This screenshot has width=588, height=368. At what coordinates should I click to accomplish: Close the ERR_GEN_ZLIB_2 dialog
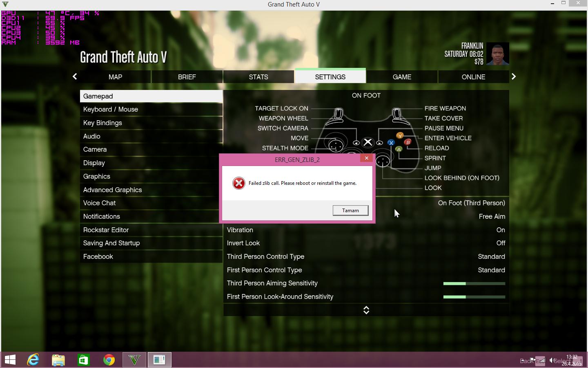[366, 158]
